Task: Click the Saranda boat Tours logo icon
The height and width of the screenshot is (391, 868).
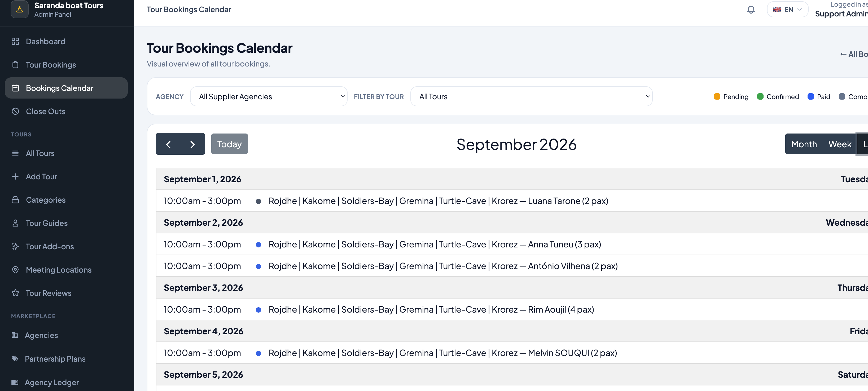Action: click(20, 10)
